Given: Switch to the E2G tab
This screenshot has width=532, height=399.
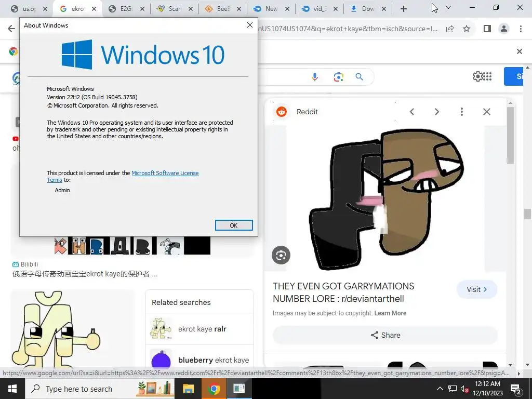Looking at the screenshot, I should (127, 9).
